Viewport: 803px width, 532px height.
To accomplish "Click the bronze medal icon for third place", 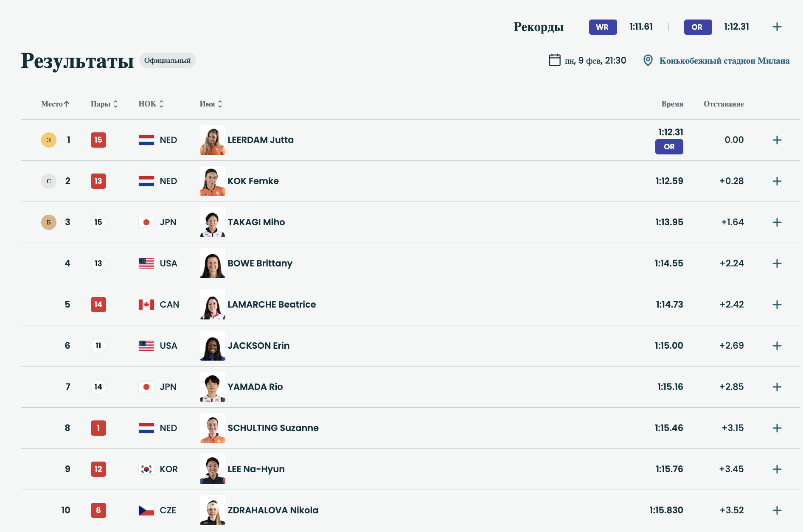I will (x=49, y=222).
